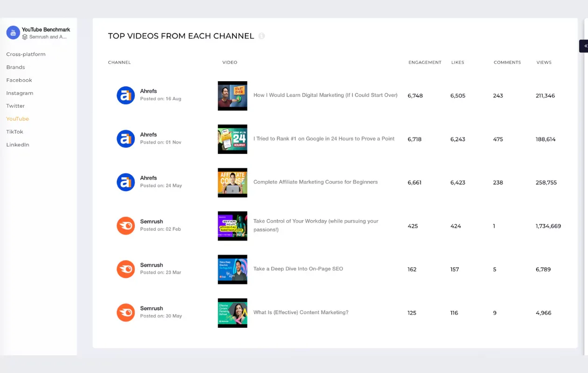The image size is (588, 373).
Task: Open thumbnail of Rank #1 in 24 Hours video
Action: (x=232, y=139)
